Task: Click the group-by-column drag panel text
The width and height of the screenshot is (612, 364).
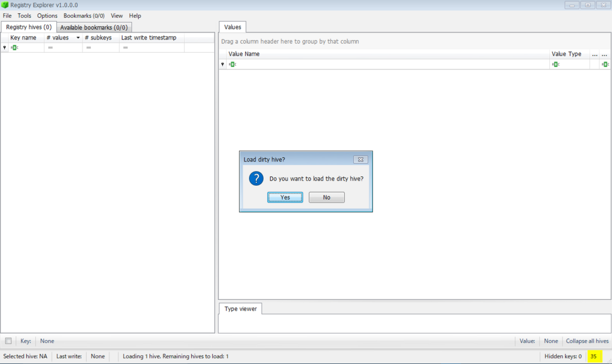Action: [290, 41]
